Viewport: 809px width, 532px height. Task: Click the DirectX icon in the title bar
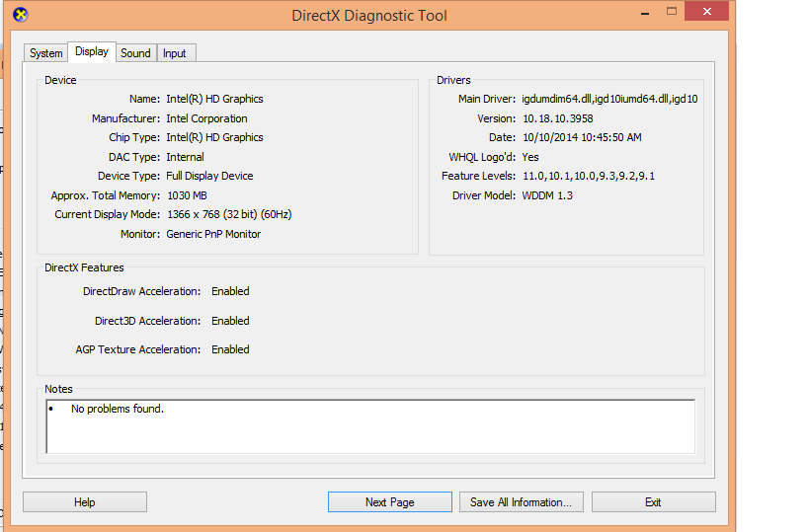(20, 15)
